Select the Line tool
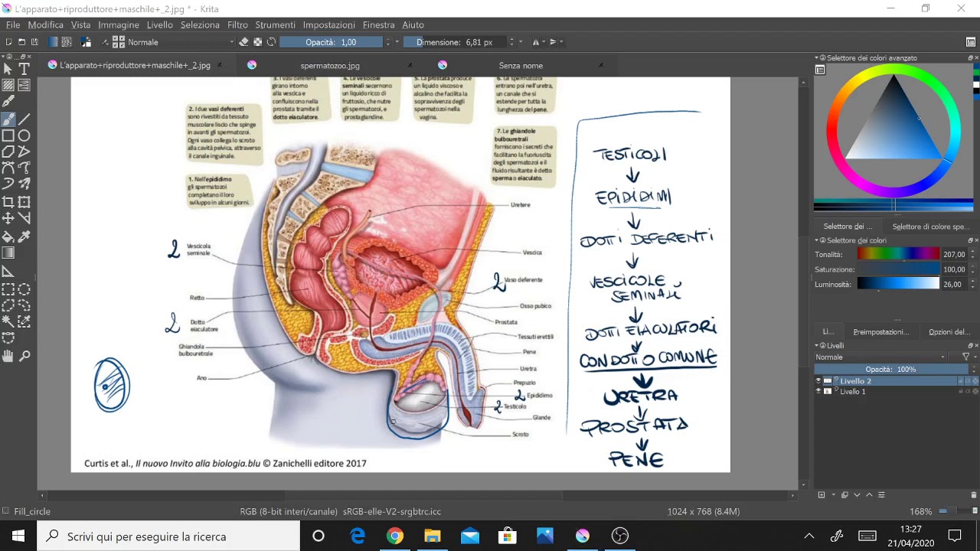 point(24,119)
